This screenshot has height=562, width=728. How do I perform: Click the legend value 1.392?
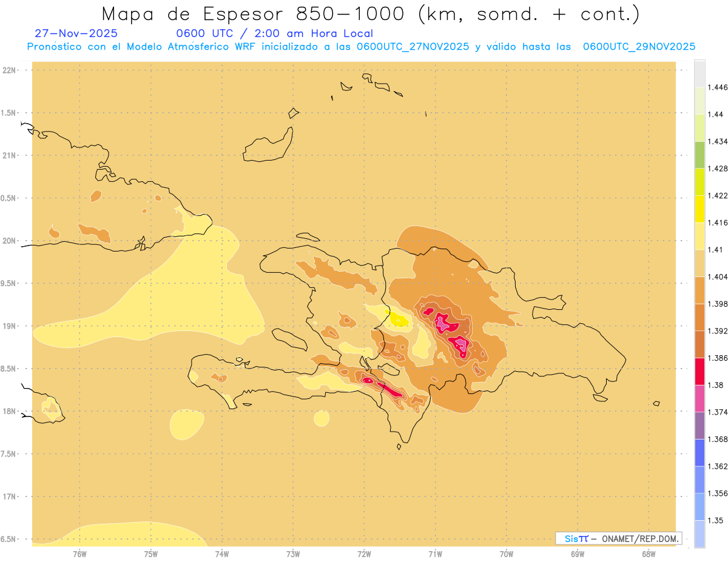[x=718, y=331]
